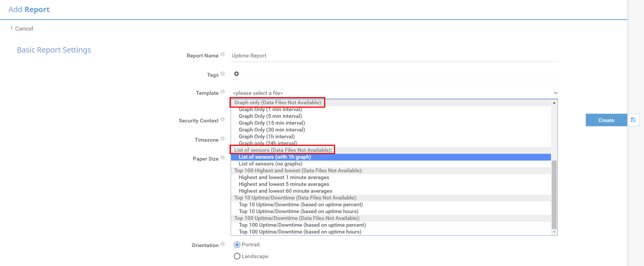Collapse the Template dropdown via chevron

coord(555,93)
